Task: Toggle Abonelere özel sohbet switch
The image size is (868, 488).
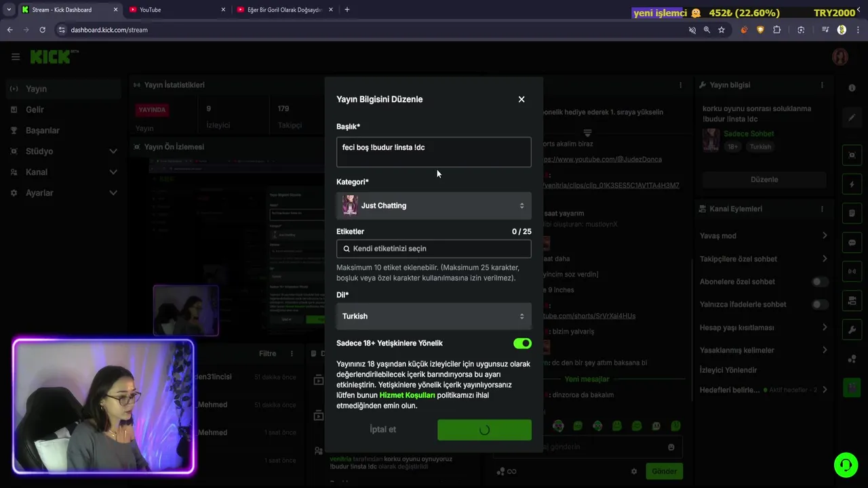Action: (x=820, y=282)
